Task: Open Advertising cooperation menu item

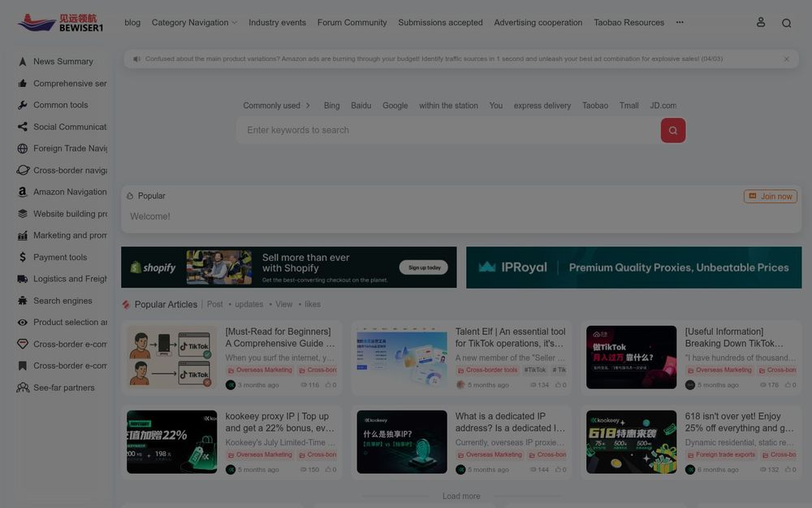Action: [x=538, y=23]
